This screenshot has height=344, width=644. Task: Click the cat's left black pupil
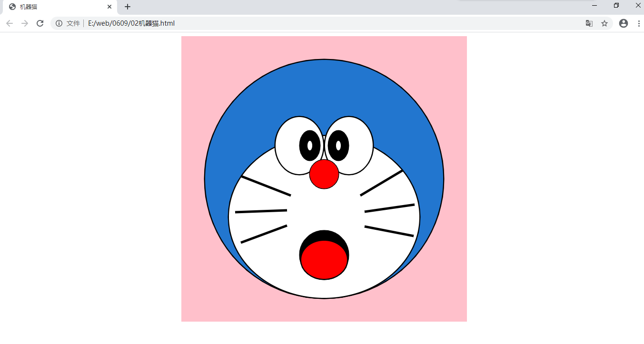tap(310, 146)
